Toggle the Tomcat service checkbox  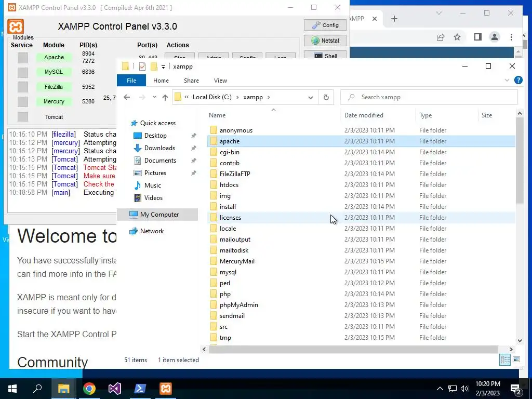tap(23, 116)
